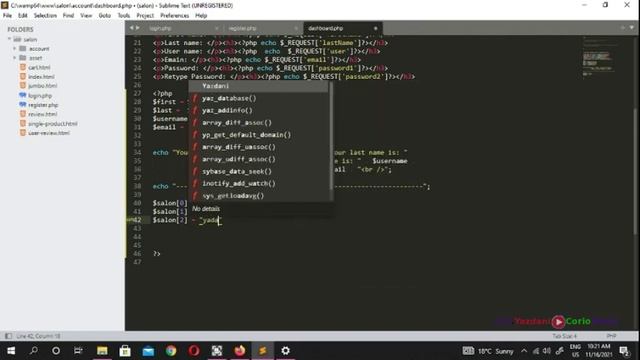Close the login.php tab

pyautogui.click(x=217, y=28)
